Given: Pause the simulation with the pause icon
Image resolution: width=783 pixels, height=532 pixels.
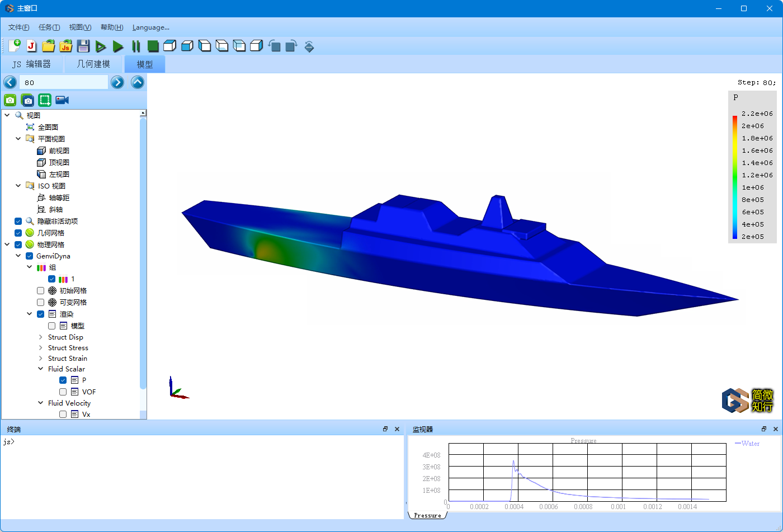Looking at the screenshot, I should [x=136, y=46].
